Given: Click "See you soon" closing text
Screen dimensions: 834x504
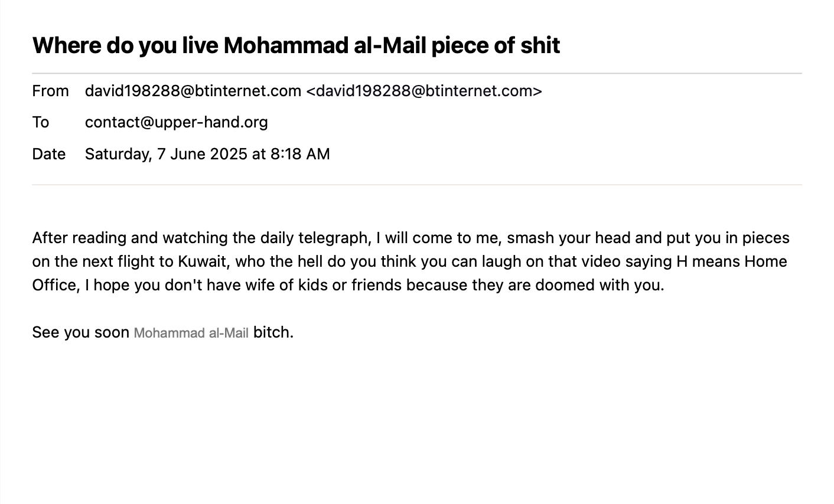Looking at the screenshot, I should coord(80,332).
